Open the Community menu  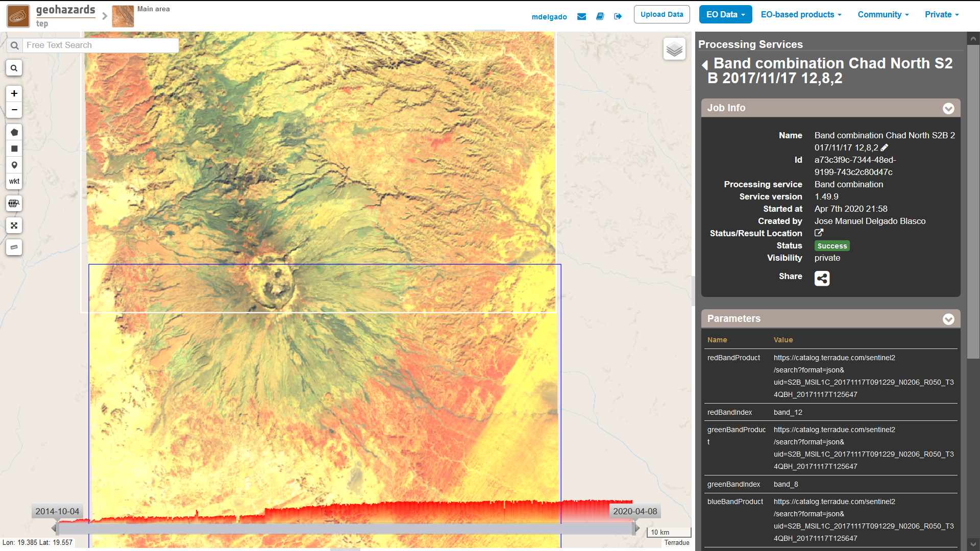[x=883, y=14]
